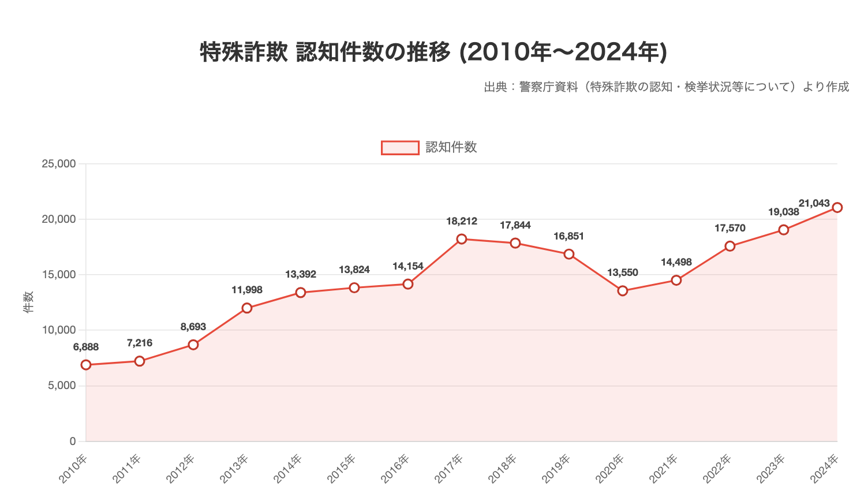This screenshot has height=501, width=868.
Task: Click the 0 y-axis tick label
Action: tap(72, 441)
